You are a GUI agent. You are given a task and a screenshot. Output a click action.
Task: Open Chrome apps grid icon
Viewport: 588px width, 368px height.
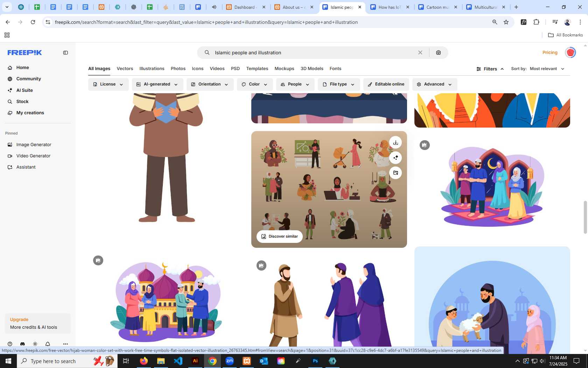(x=7, y=35)
